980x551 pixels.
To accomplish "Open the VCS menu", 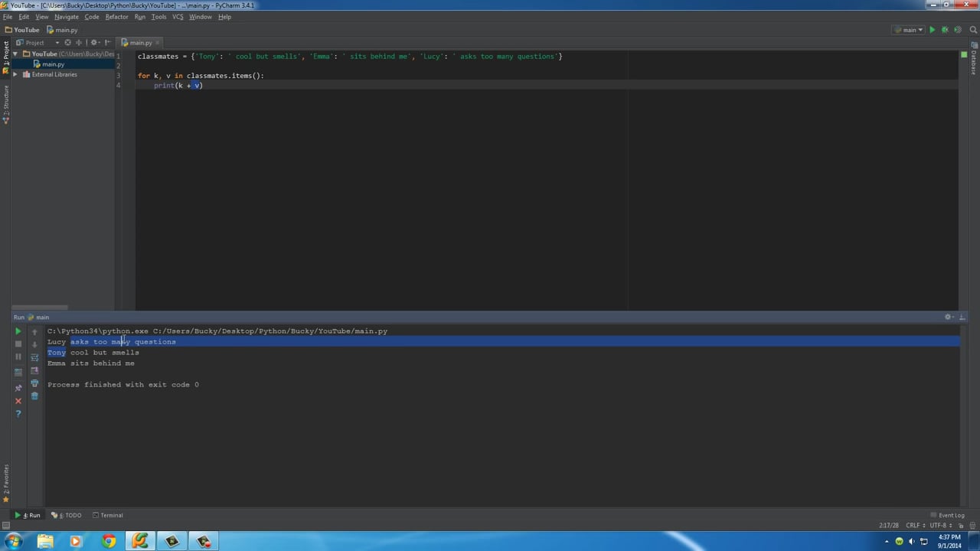I will [x=178, y=17].
